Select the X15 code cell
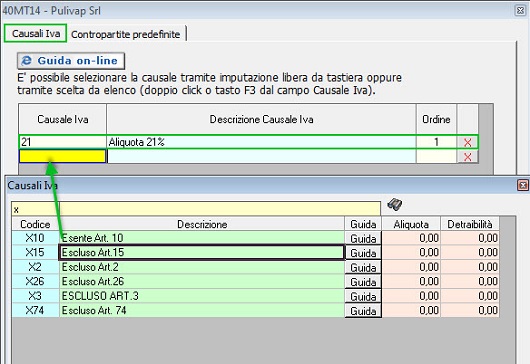Viewport: 530px width, 364px height. coord(35,252)
